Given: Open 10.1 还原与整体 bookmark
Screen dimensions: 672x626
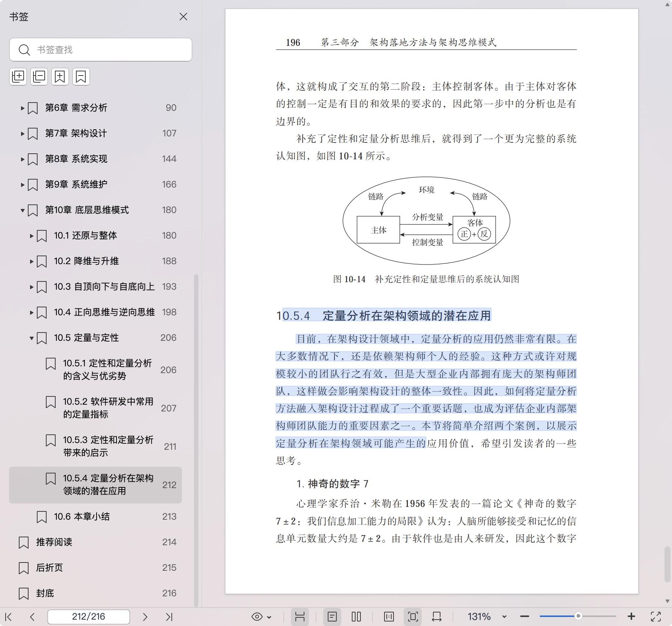Looking at the screenshot, I should coord(85,236).
